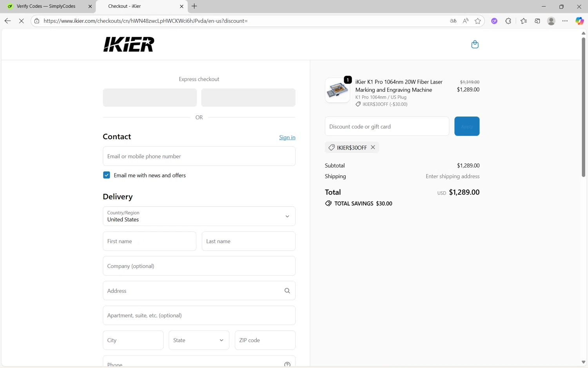
Task: Click the address search magnifier icon
Action: (287, 291)
